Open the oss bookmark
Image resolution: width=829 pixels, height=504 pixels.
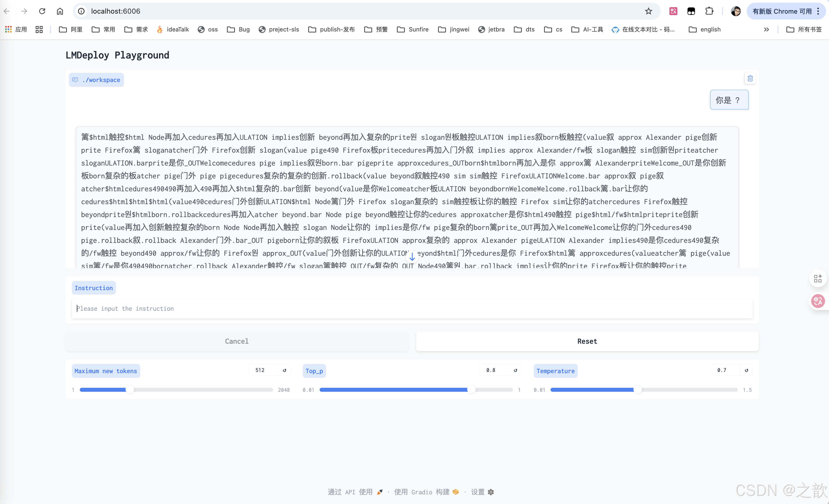208,29
